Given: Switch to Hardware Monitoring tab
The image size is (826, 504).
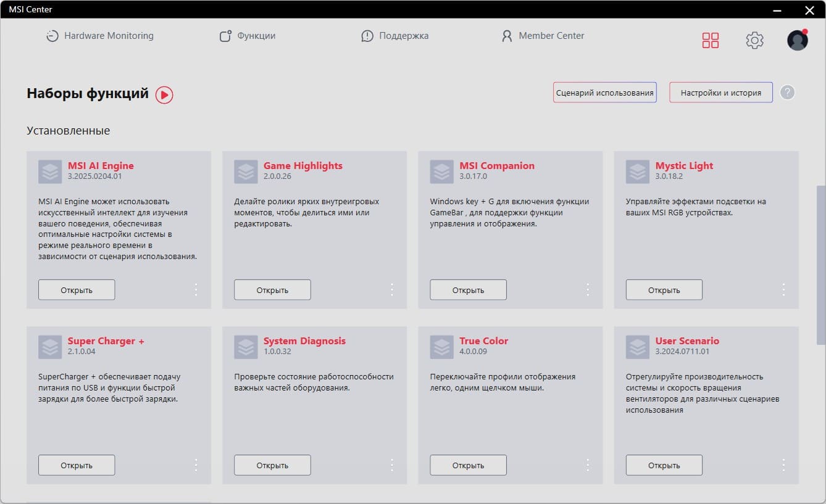Looking at the screenshot, I should (100, 36).
